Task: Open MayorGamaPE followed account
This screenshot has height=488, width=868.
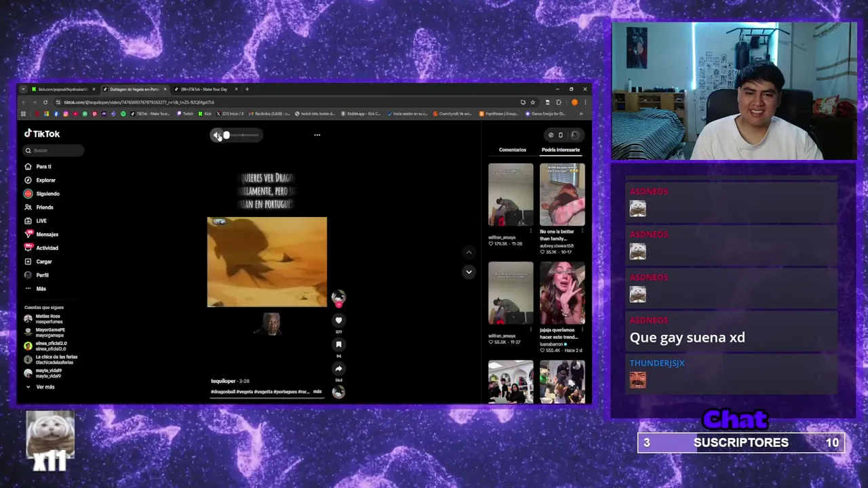Action: 45,332
